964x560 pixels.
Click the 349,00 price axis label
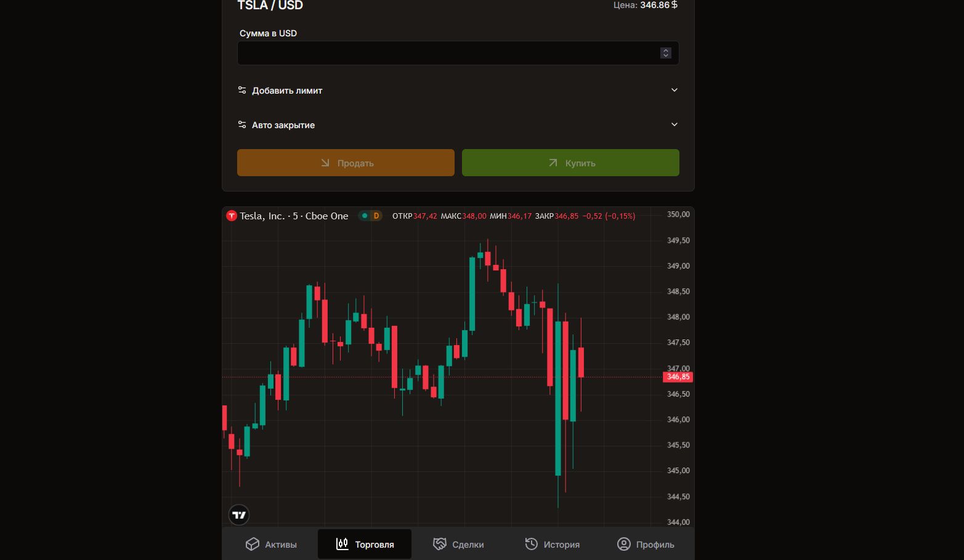click(x=678, y=266)
